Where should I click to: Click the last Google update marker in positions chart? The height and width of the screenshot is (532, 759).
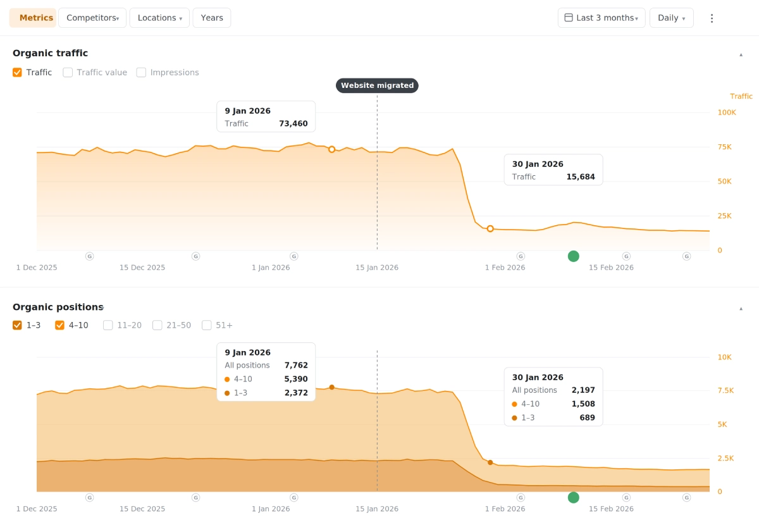pos(686,498)
